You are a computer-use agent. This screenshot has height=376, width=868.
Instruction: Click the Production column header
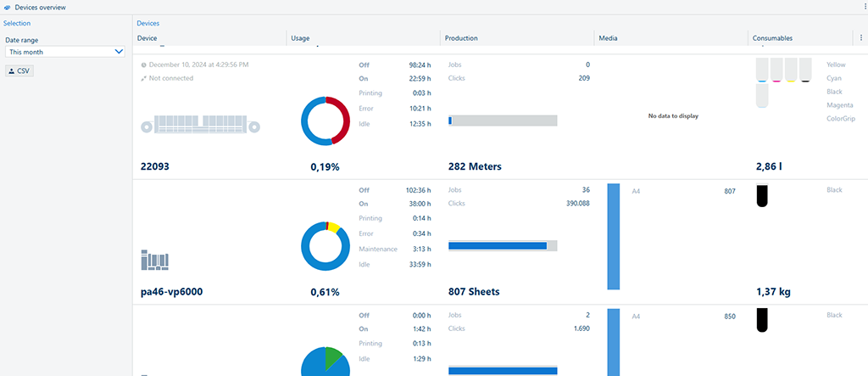461,38
